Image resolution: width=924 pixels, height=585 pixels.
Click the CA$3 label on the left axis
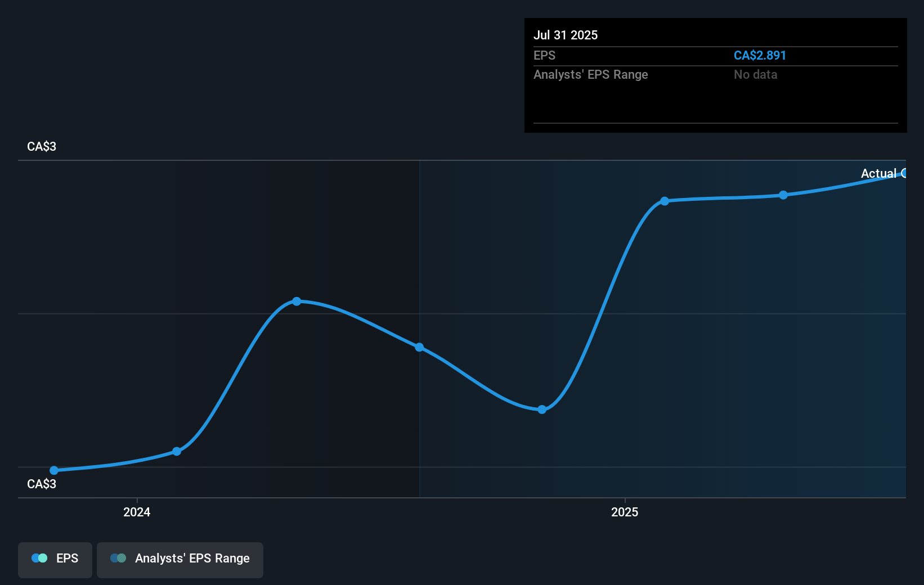pyautogui.click(x=42, y=146)
